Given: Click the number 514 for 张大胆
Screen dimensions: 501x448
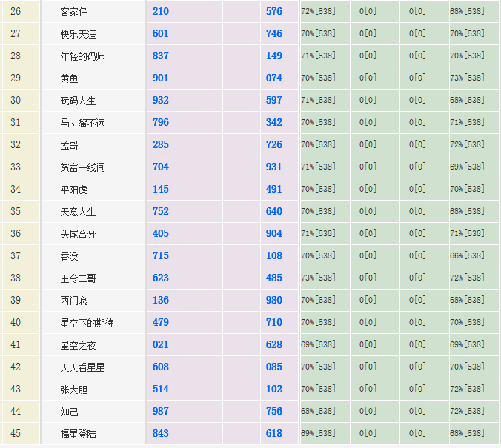Looking at the screenshot, I should coord(160,390).
